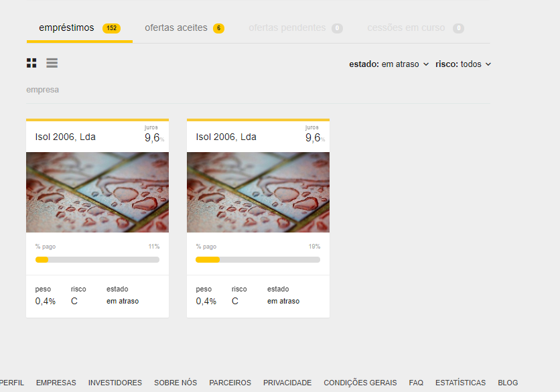Open the EMPRESAS footer link

[56, 383]
